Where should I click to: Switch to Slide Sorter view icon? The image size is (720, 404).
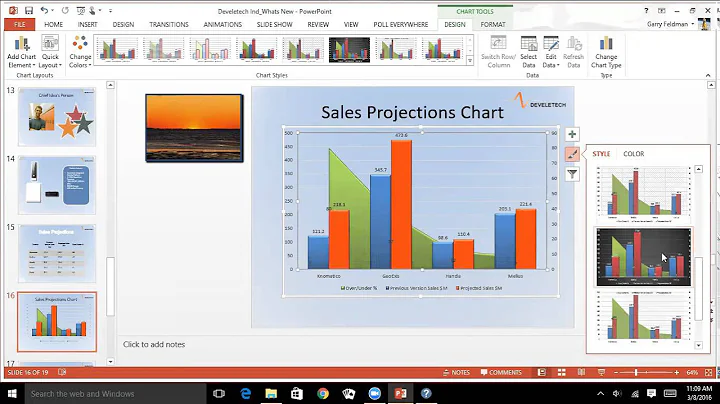562,372
